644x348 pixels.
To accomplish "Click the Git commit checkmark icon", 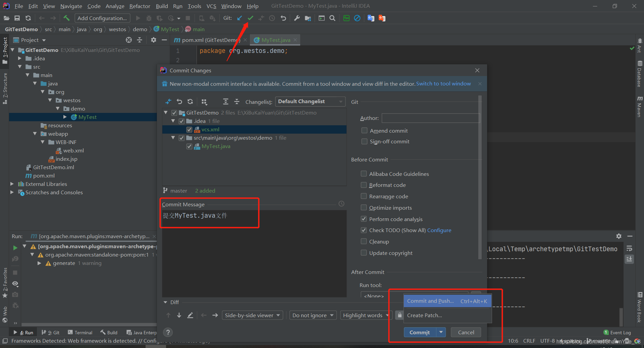I will click(x=250, y=18).
